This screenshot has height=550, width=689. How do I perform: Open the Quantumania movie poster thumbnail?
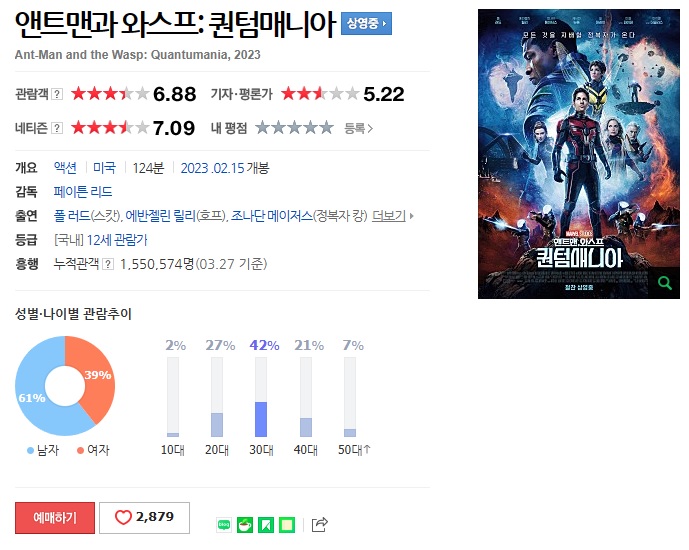(x=579, y=154)
